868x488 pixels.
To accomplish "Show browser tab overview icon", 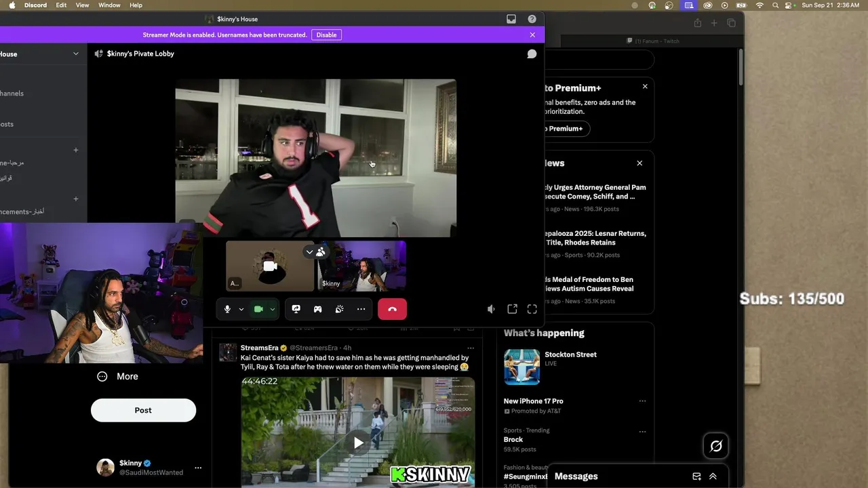I will point(731,23).
